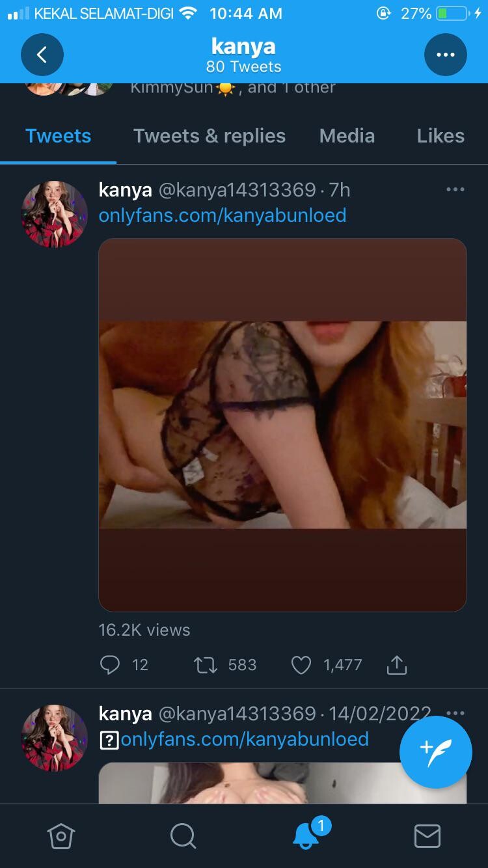
Task: Tap the first tweet's media thumbnail
Action: [x=282, y=425]
